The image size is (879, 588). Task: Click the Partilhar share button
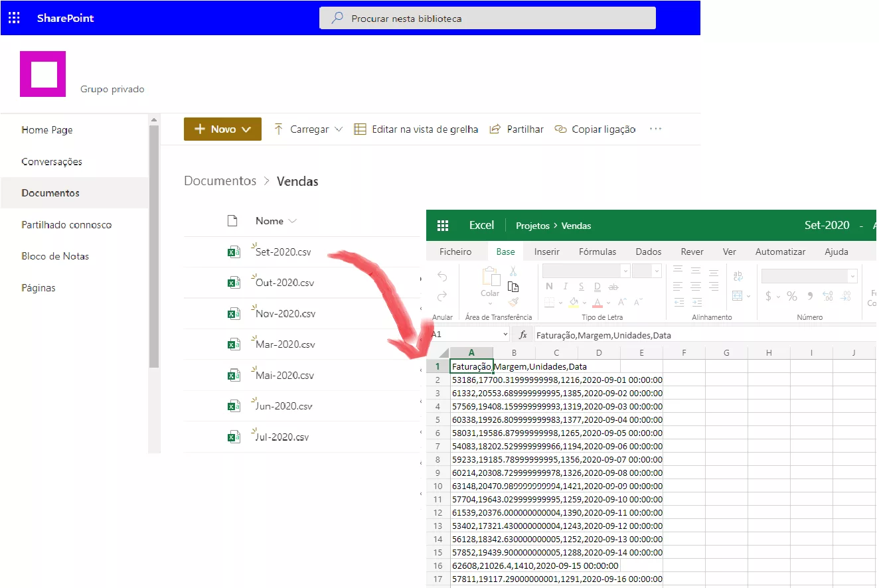coord(517,129)
